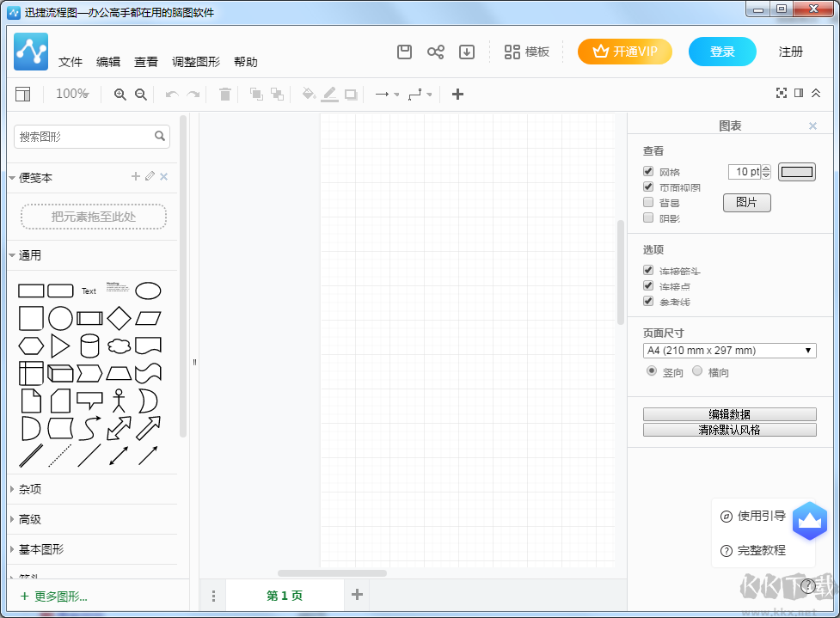
Task: Click the Share icon in the top bar
Action: click(435, 52)
